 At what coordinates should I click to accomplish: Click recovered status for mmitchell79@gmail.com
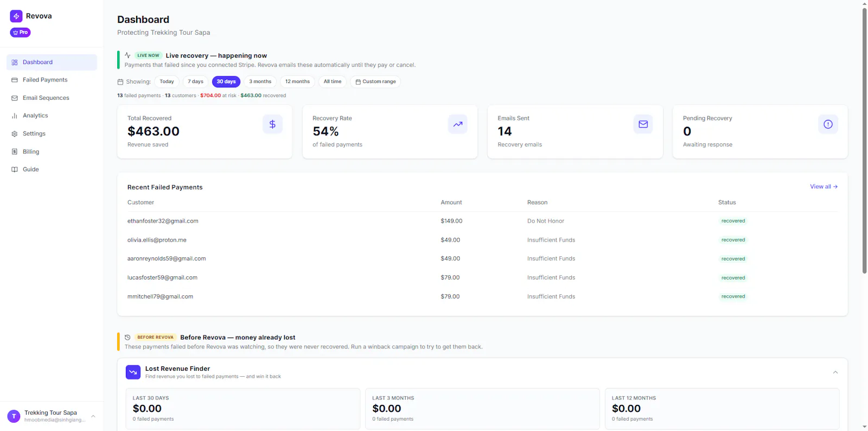point(733,296)
